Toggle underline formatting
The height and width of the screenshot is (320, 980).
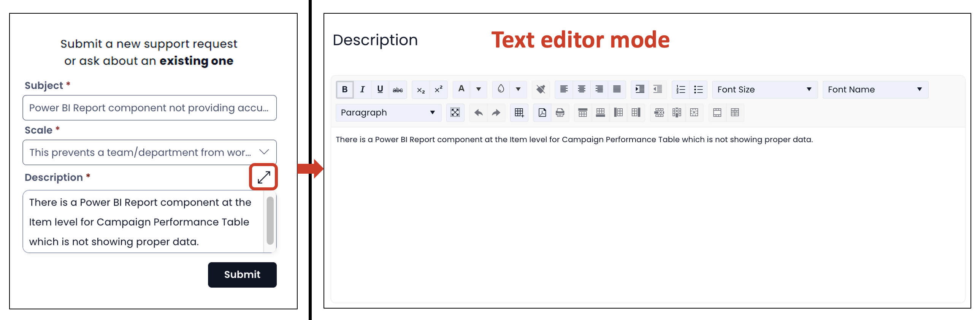380,89
